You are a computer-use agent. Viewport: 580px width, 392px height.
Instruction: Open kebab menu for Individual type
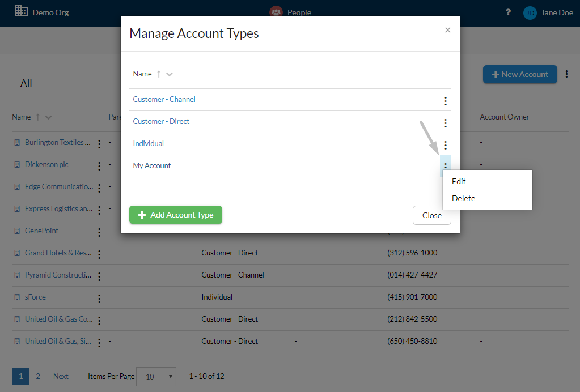click(446, 145)
